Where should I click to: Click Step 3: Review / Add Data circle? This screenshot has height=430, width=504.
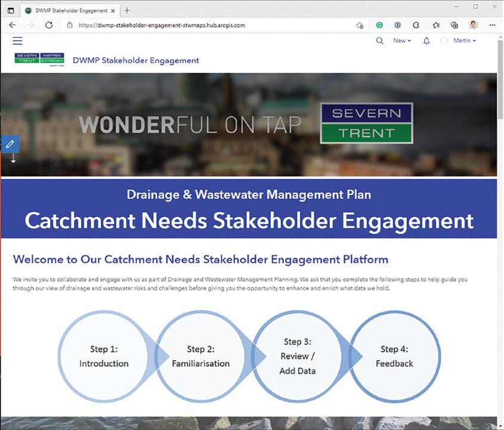[297, 356]
